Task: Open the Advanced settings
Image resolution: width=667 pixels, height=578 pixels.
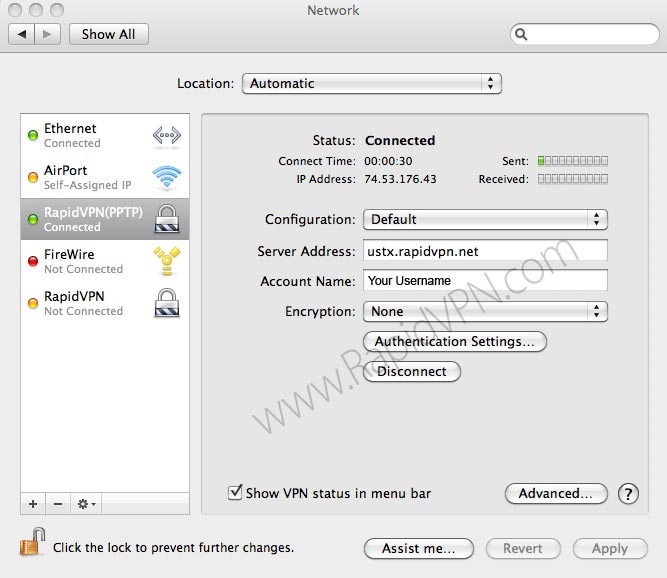Action: [x=556, y=493]
